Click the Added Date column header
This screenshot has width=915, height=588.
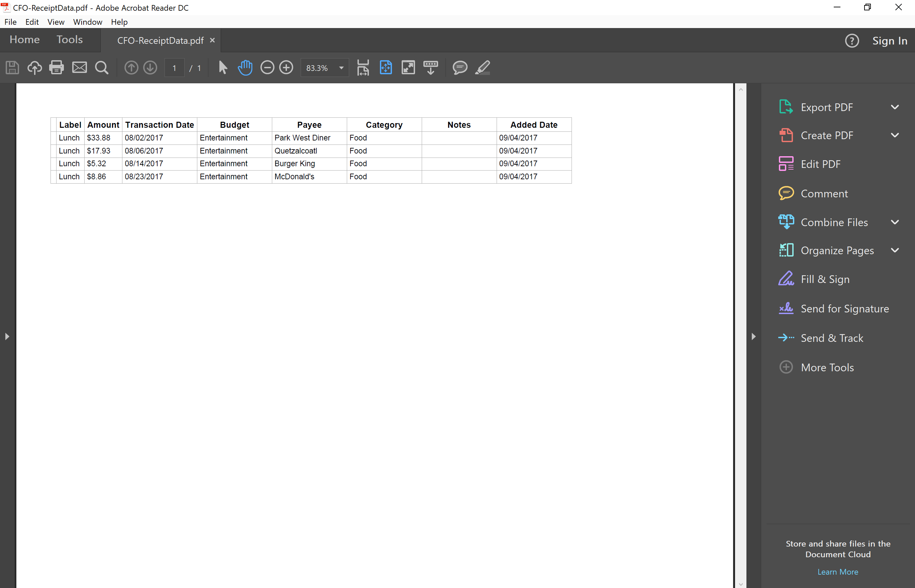point(534,125)
